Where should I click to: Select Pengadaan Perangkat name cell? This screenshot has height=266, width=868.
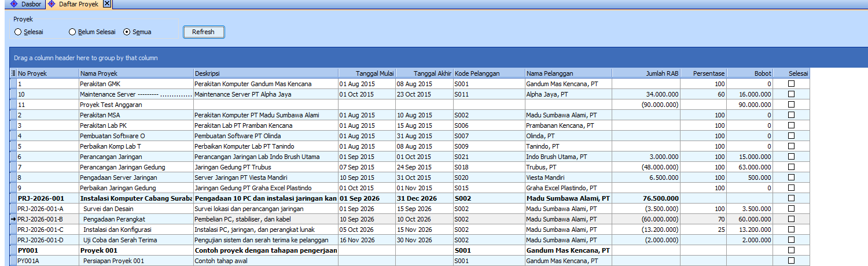tap(136, 219)
